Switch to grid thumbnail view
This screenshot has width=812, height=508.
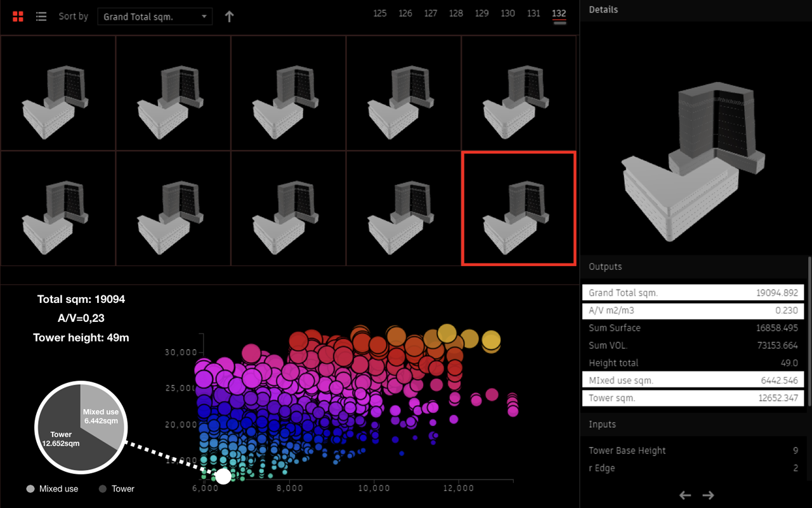(18, 17)
